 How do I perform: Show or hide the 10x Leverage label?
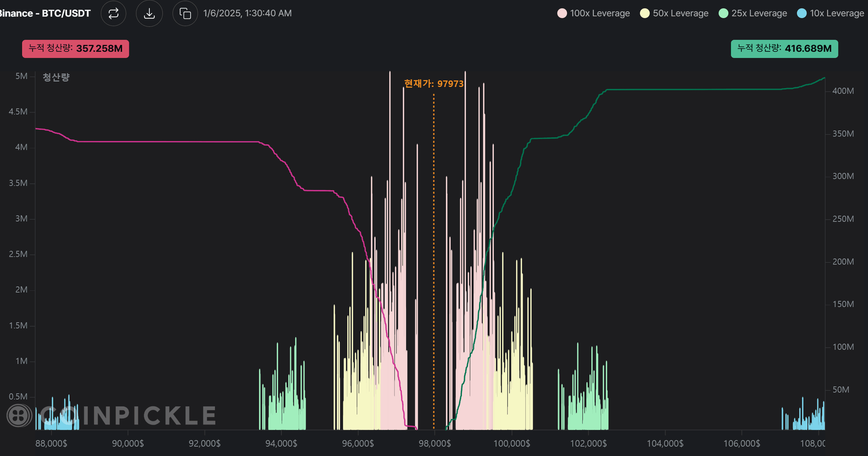837,14
